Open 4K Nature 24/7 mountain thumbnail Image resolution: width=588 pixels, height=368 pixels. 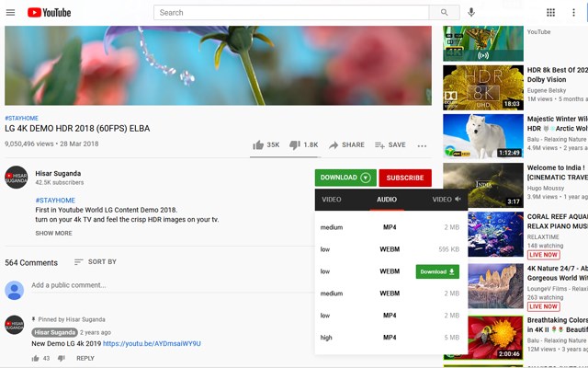coord(495,286)
